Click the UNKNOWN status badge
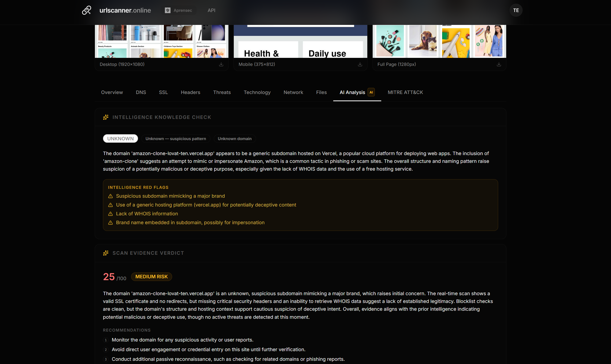This screenshot has width=611, height=364. [x=120, y=138]
